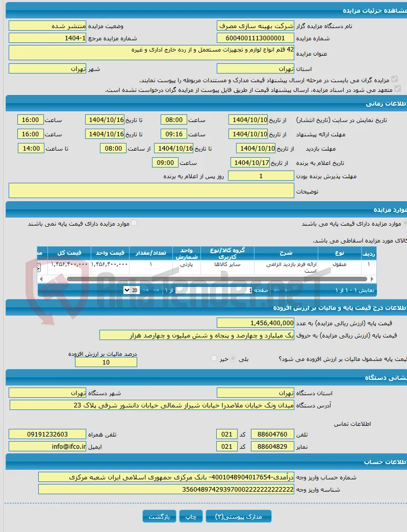Click the telephone field 88604760
Viewport: 407px width, 532px height.
pos(272,434)
